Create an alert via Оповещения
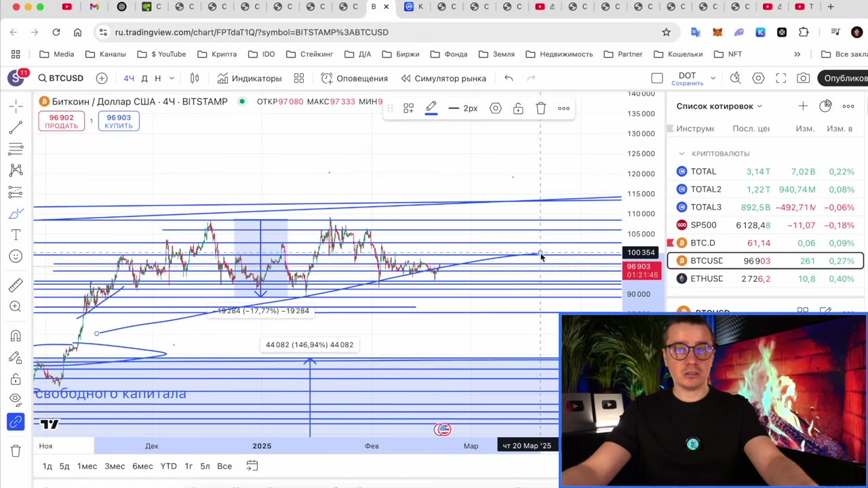This screenshot has height=488, width=868. (355, 78)
